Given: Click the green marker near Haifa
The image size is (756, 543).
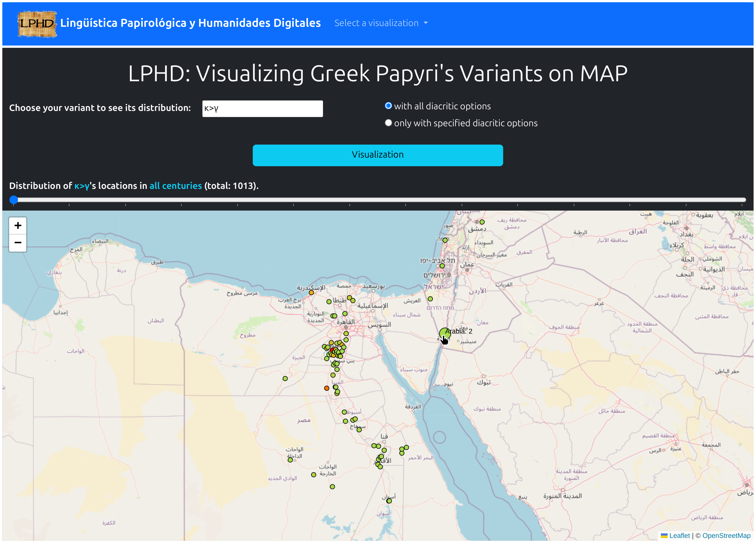Looking at the screenshot, I should [x=445, y=240].
